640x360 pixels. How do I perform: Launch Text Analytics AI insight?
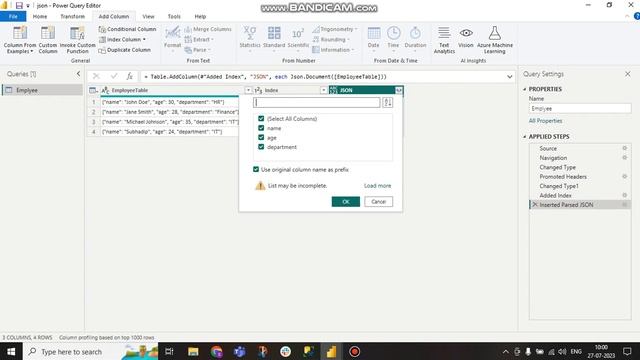pos(444,40)
